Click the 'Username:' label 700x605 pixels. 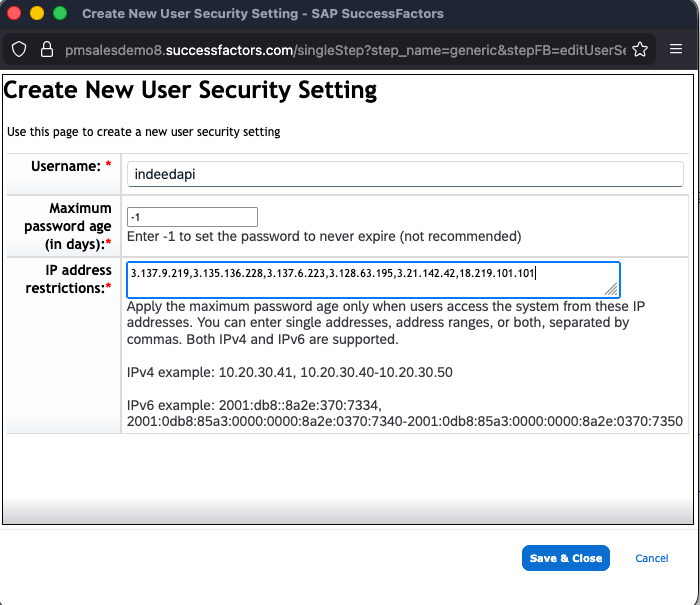(66, 166)
